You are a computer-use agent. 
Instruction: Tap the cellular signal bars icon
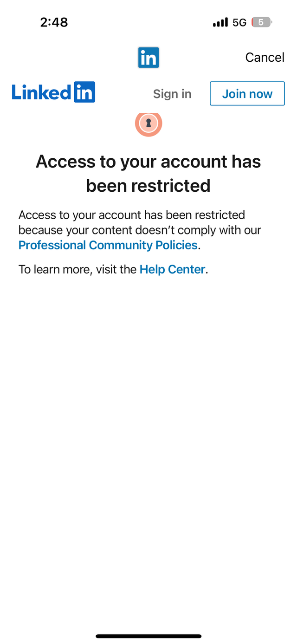(220, 22)
